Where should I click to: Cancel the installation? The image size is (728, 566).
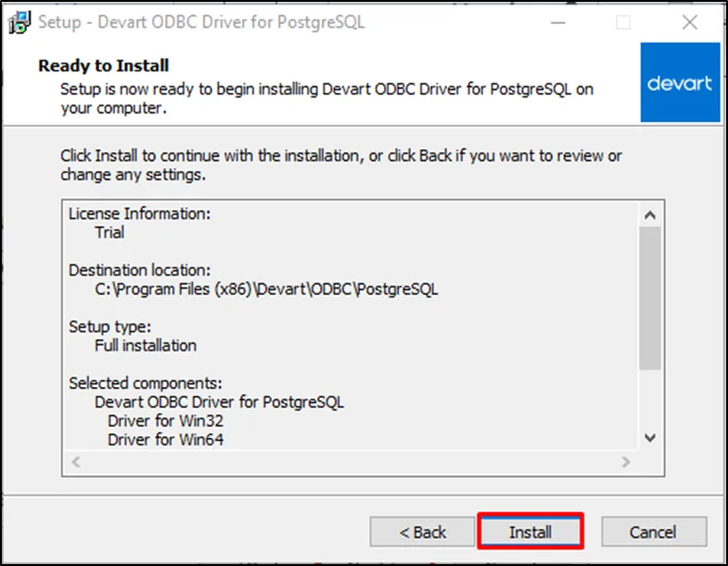654,532
